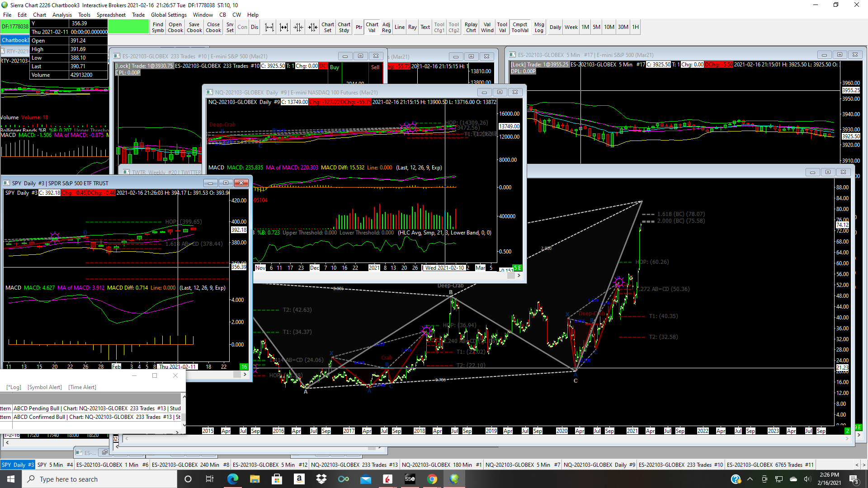The width and height of the screenshot is (868, 488).
Task: Click the Find Symb button
Action: (x=158, y=28)
